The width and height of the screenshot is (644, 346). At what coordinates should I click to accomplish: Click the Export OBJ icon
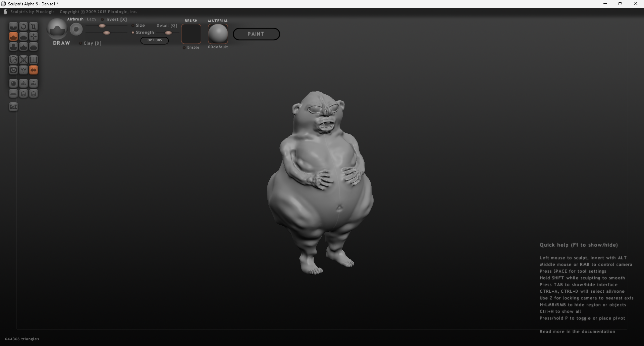[x=34, y=83]
